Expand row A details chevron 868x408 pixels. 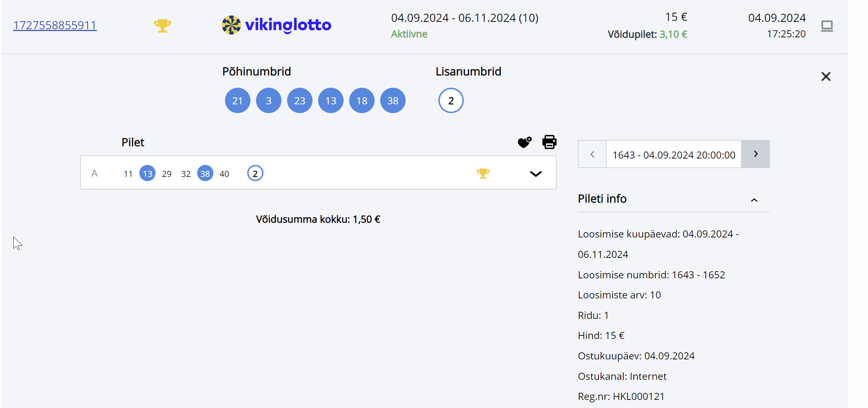tap(535, 174)
